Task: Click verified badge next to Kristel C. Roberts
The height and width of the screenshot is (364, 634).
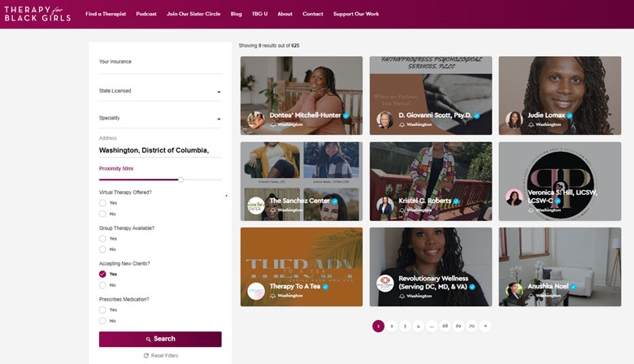Action: (x=456, y=201)
